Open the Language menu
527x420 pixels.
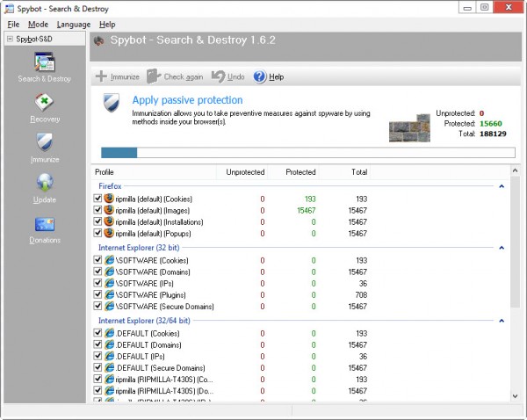[x=74, y=25]
